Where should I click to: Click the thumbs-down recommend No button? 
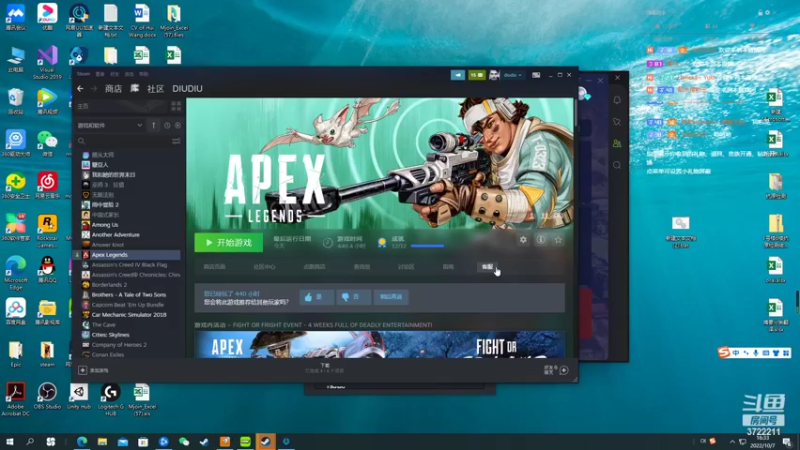pyautogui.click(x=354, y=297)
